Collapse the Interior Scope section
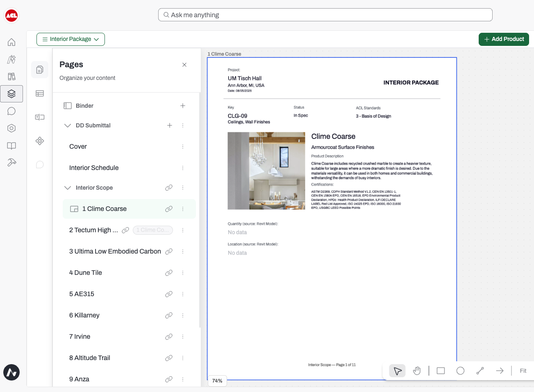Screen dimensions: 534x392 (x=68, y=188)
